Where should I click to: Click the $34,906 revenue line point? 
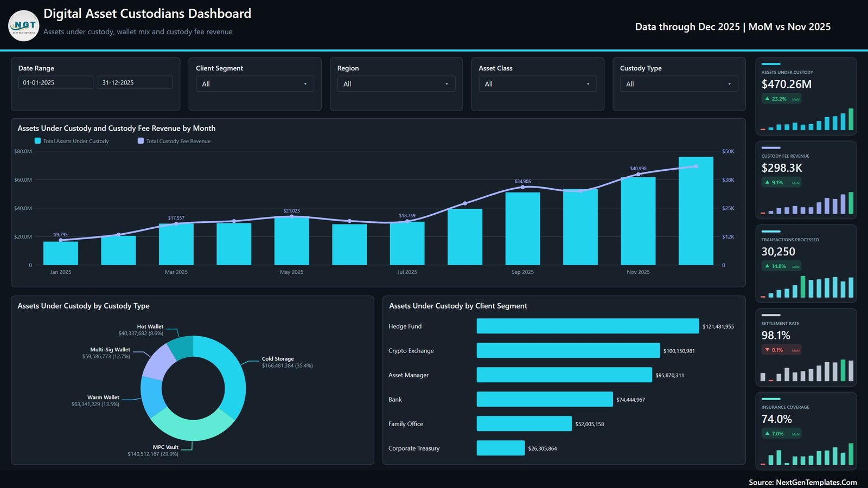pyautogui.click(x=522, y=187)
